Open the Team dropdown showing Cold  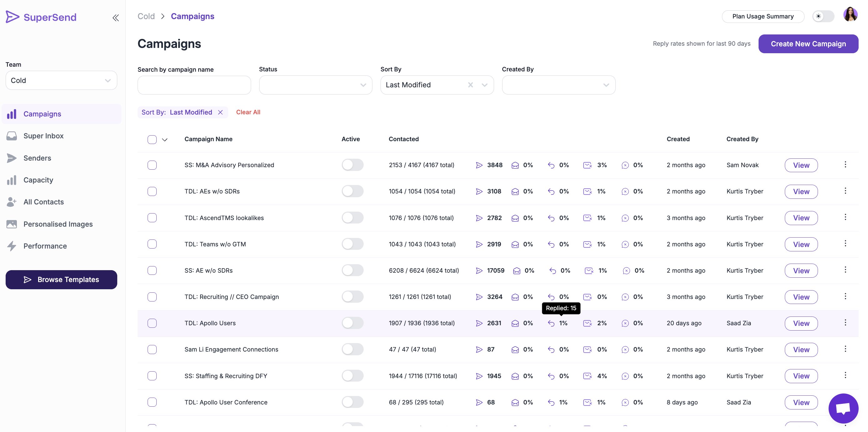point(61,80)
